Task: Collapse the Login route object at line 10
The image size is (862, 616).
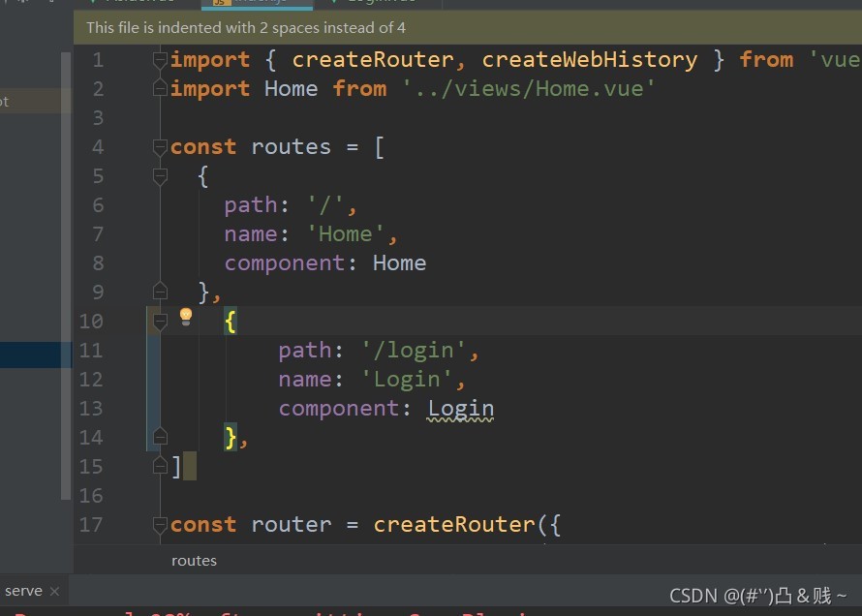Action: point(160,321)
